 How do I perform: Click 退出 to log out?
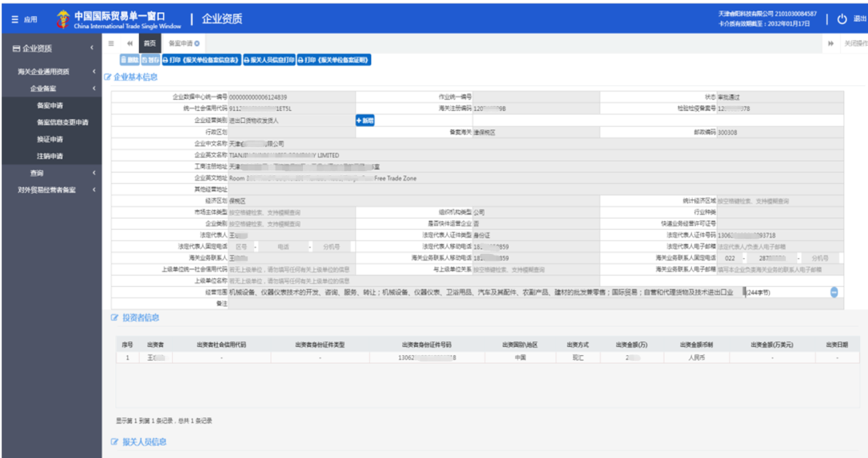[860, 18]
